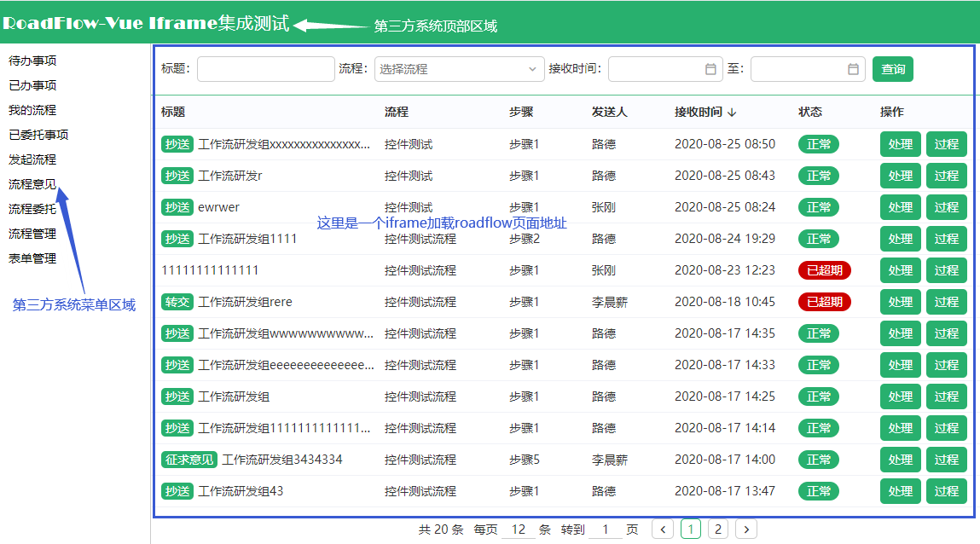980x544 pixels.
Task: Click 处理 for the ewrwer row
Action: point(901,207)
